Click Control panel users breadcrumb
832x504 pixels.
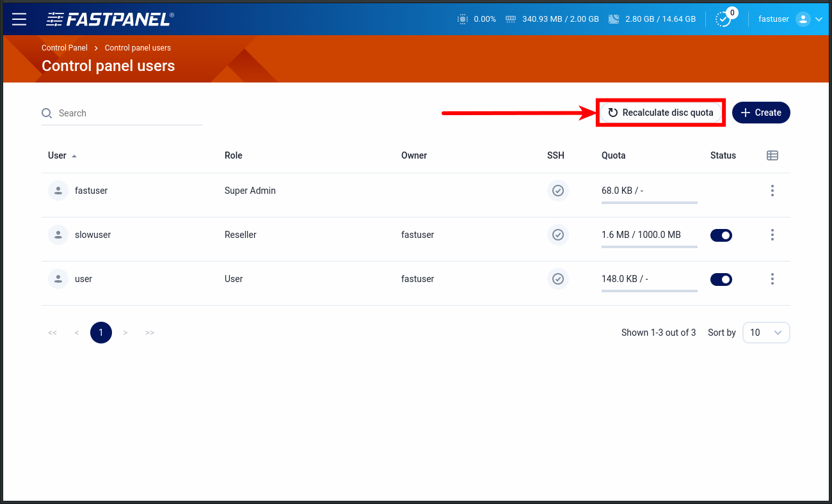[x=138, y=48]
